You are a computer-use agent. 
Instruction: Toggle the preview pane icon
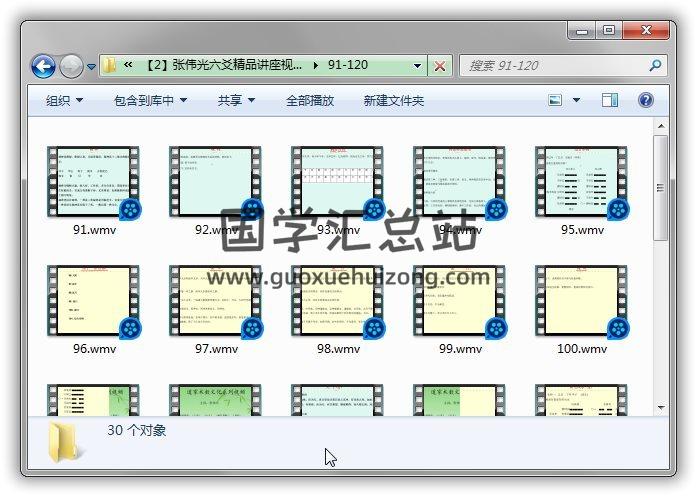(609, 100)
